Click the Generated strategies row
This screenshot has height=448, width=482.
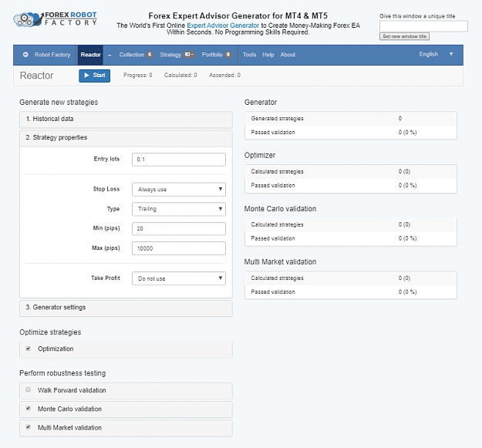pyautogui.click(x=350, y=119)
